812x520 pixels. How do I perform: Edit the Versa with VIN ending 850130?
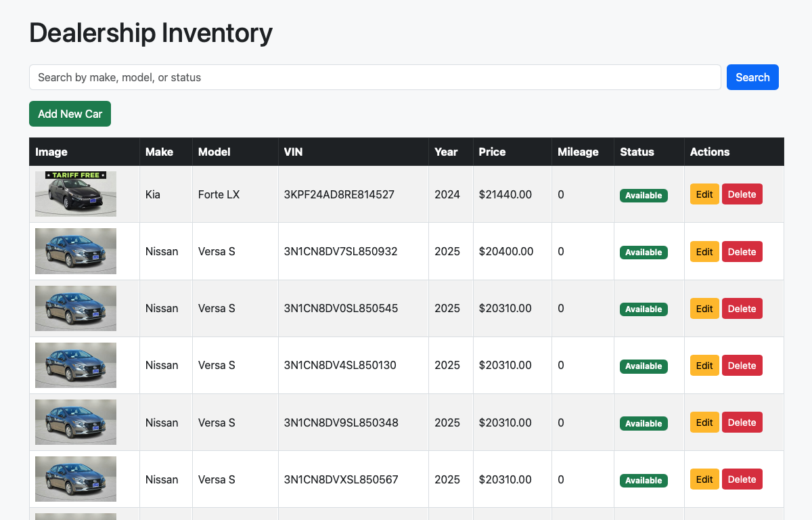[x=704, y=366]
